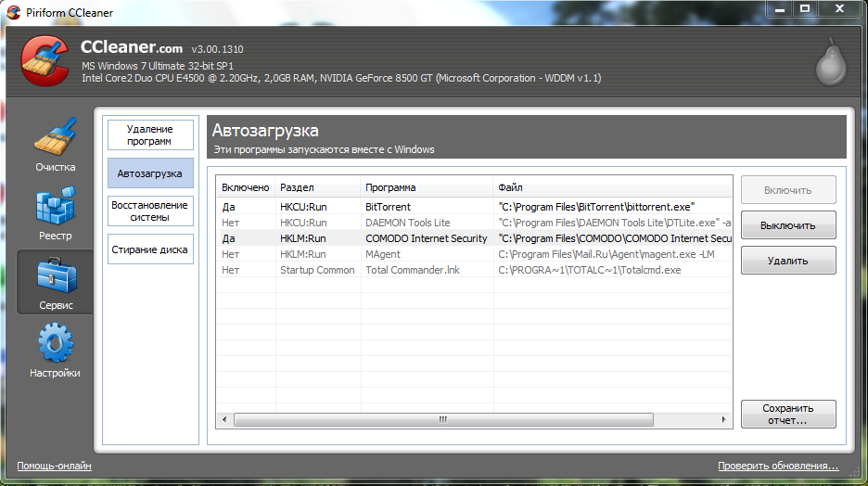The width and height of the screenshot is (868, 486).
Task: Click the Выключить button
Action: coord(788,225)
